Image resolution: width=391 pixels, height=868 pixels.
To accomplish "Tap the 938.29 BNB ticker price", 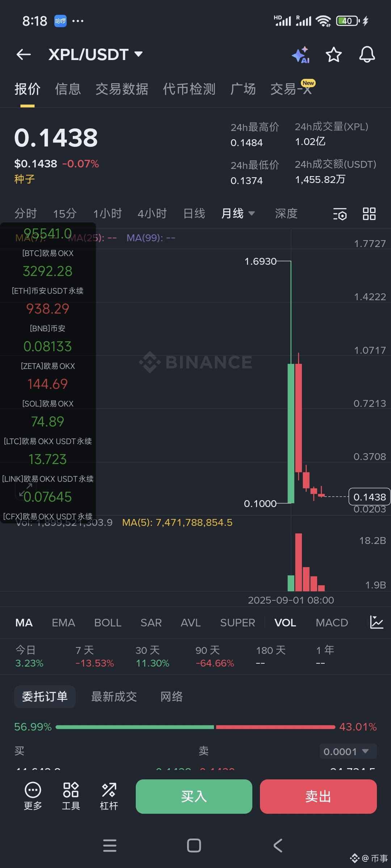I will click(x=48, y=309).
